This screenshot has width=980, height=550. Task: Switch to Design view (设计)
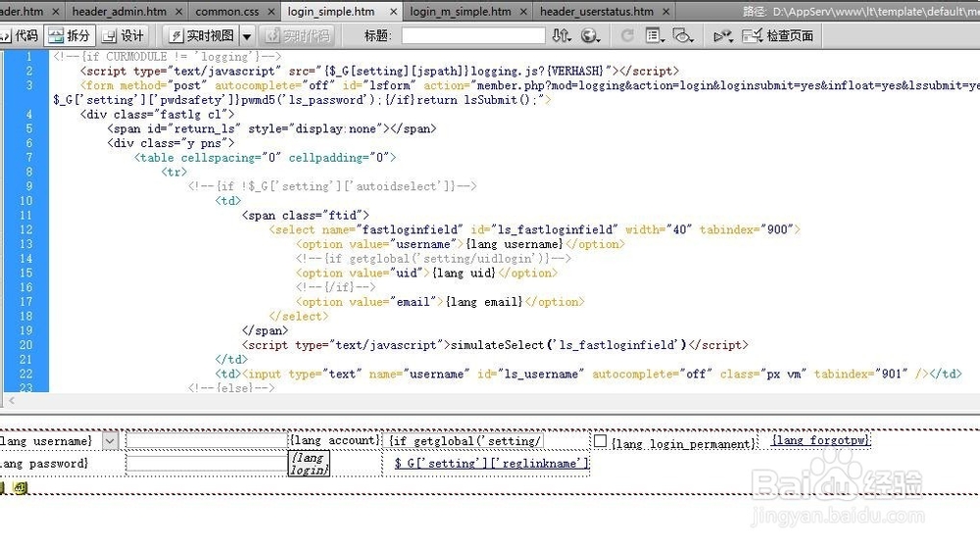(123, 35)
